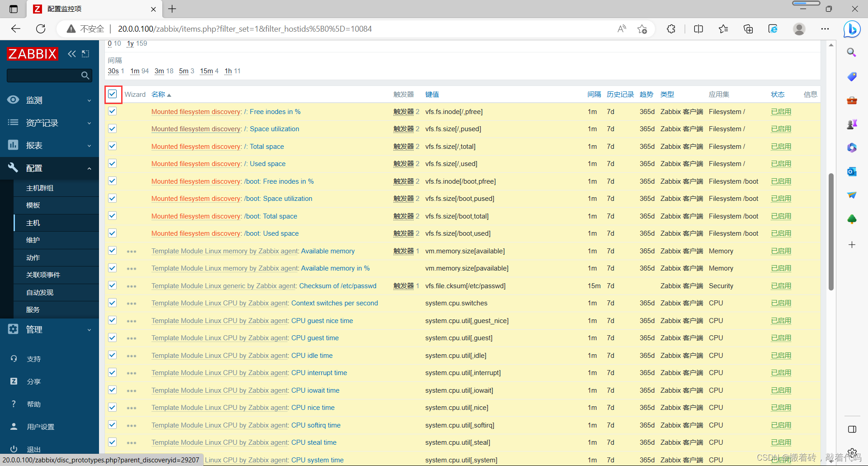The height and width of the screenshot is (466, 868).
Task: Open 触发器 link for Available memory
Action: (x=403, y=251)
